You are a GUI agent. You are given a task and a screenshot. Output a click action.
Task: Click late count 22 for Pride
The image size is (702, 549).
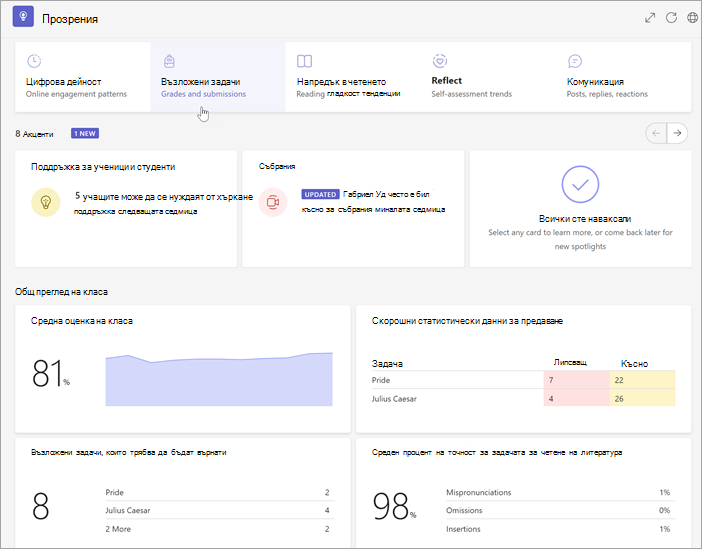[x=642, y=380]
